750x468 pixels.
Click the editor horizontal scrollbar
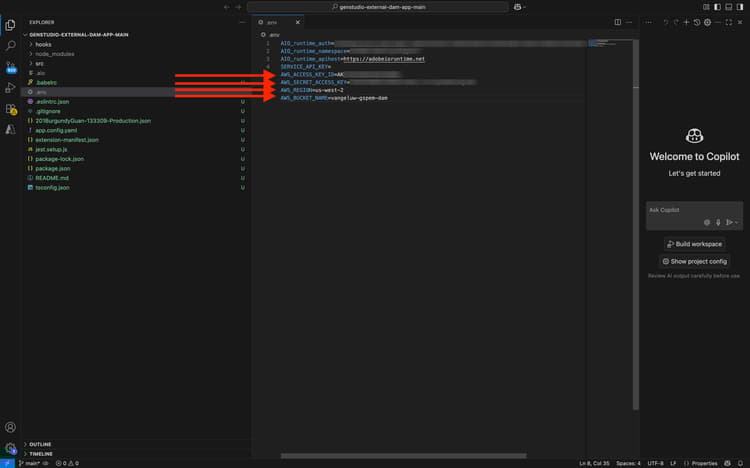[403, 456]
